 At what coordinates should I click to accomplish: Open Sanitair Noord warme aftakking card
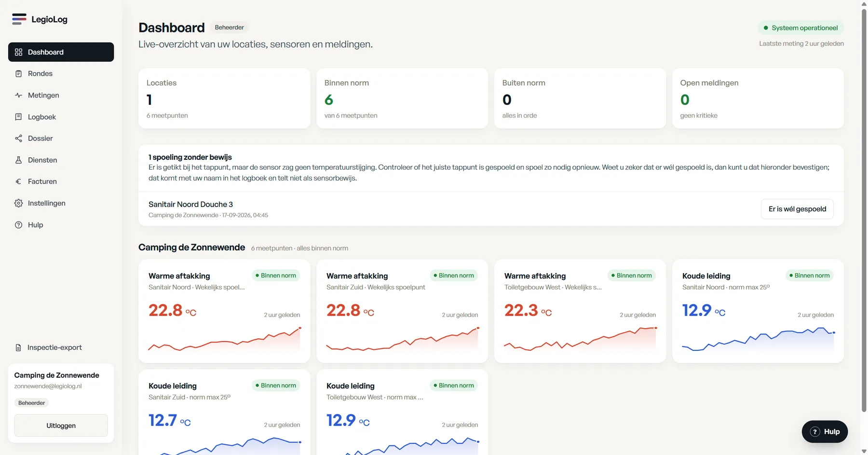coord(224,311)
